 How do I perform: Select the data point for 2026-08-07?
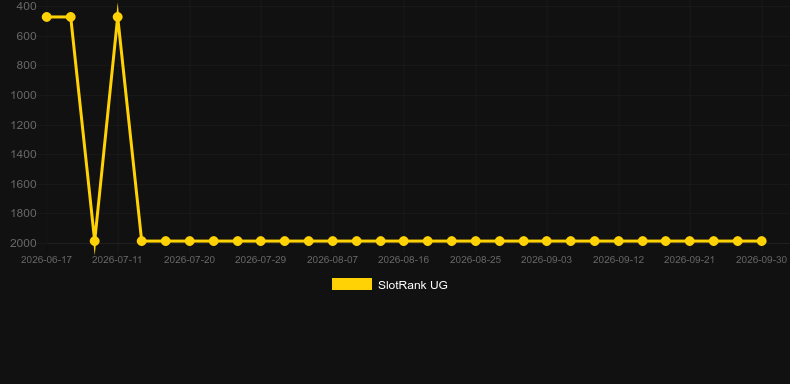click(333, 241)
